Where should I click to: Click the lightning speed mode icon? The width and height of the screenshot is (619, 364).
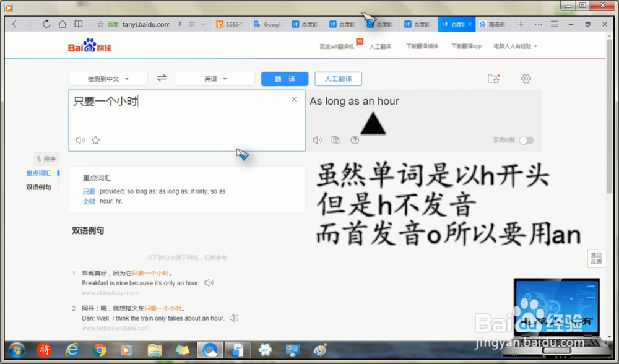tap(180, 24)
